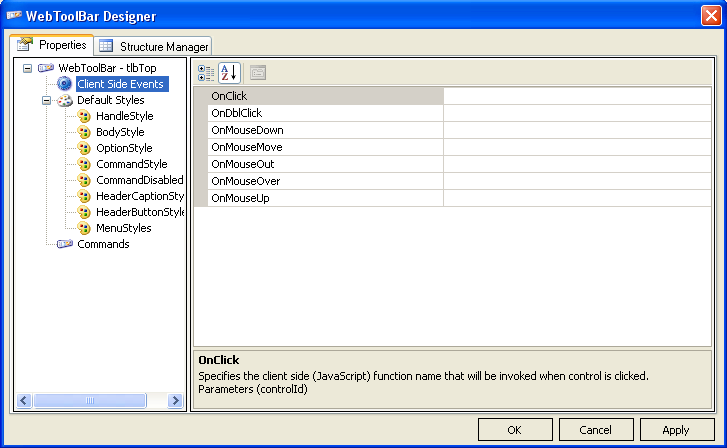Select the MenuStyles tree item
The width and height of the screenshot is (727, 448).
point(124,228)
